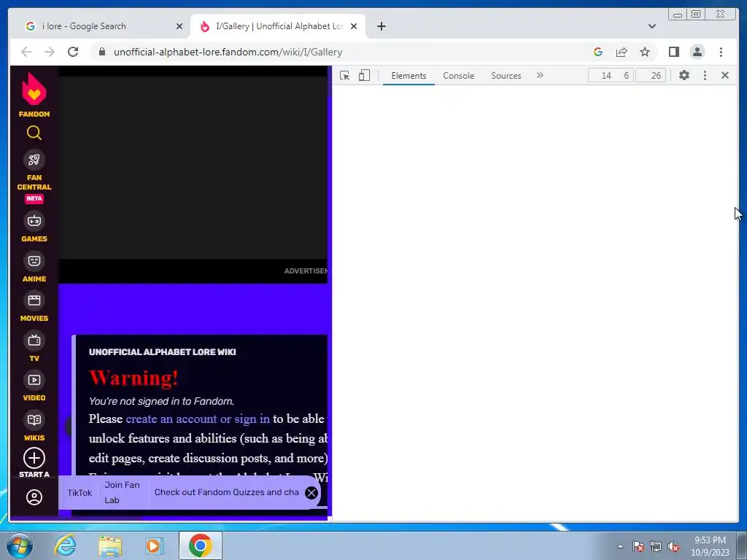The image size is (747, 560).
Task: Click the Action Center flag icon
Action: (x=638, y=546)
